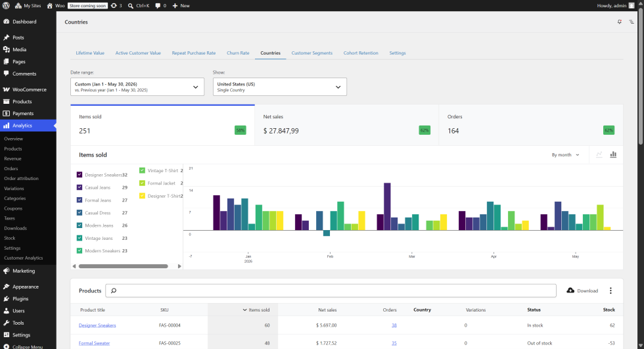
Task: Open the United States country Show dropdown
Action: [280, 87]
